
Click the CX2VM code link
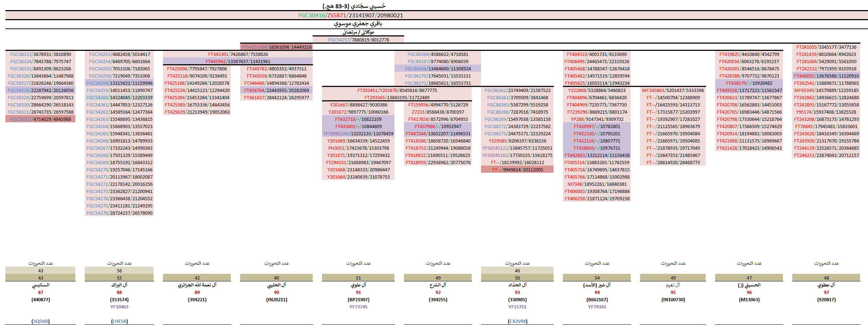tap(517, 321)
